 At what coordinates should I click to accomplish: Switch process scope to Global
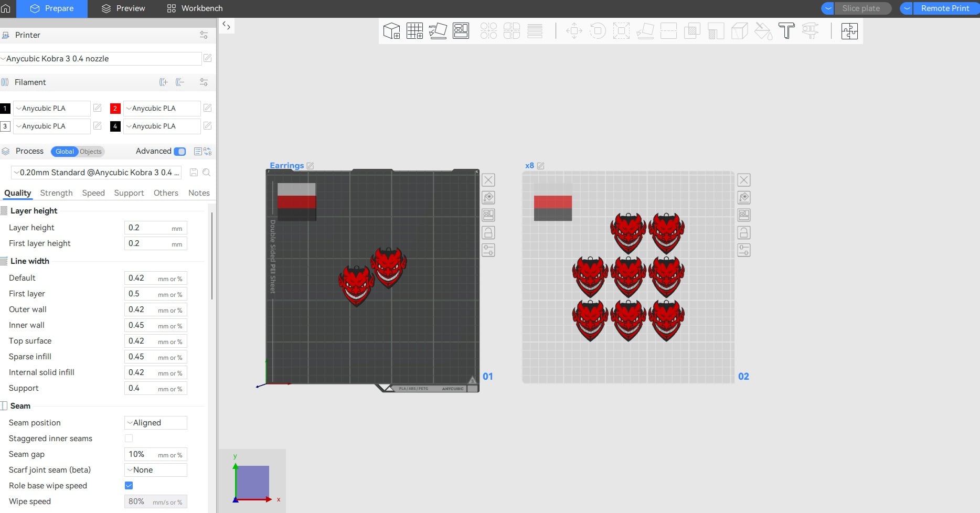[65, 152]
